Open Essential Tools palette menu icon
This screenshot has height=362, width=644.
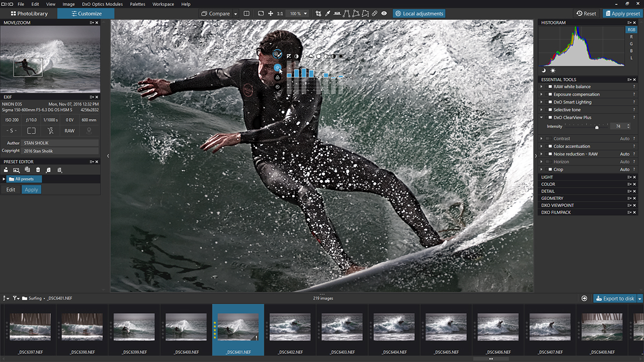(x=628, y=79)
